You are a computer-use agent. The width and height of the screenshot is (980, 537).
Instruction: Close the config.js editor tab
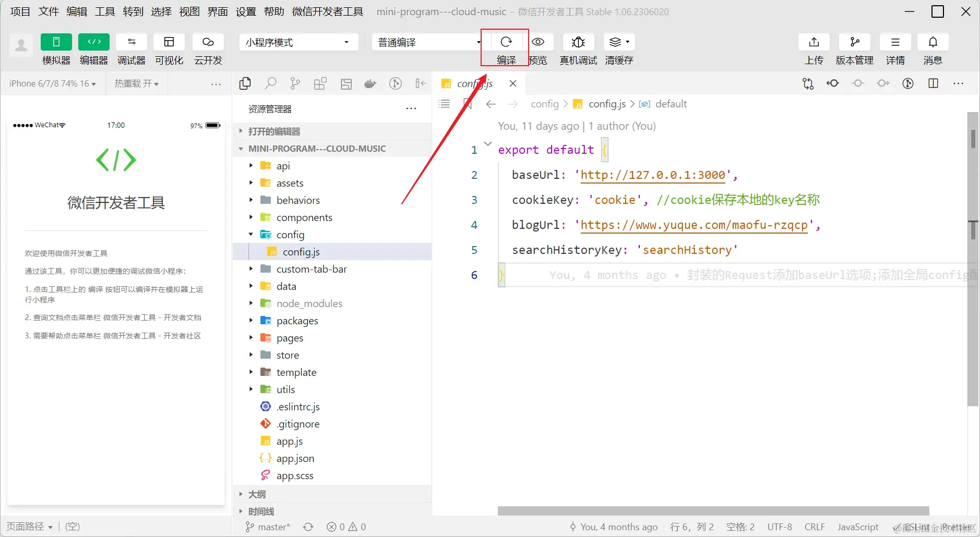(x=513, y=83)
